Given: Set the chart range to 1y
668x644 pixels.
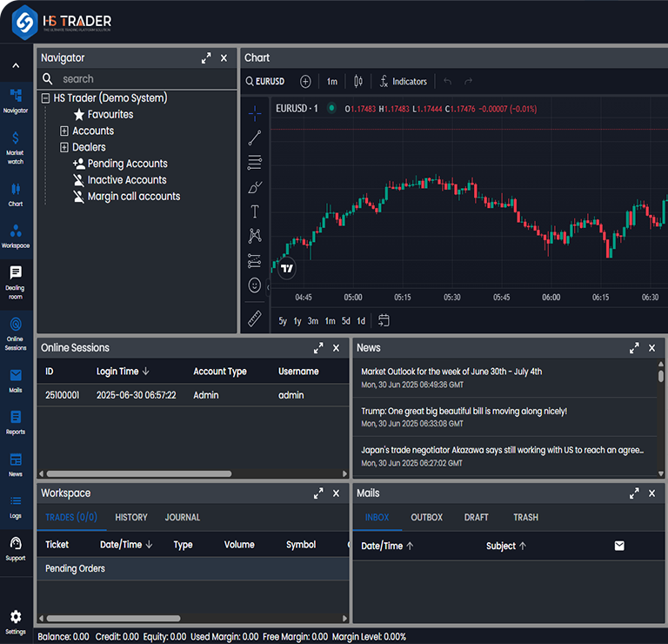Looking at the screenshot, I should pyautogui.click(x=297, y=321).
